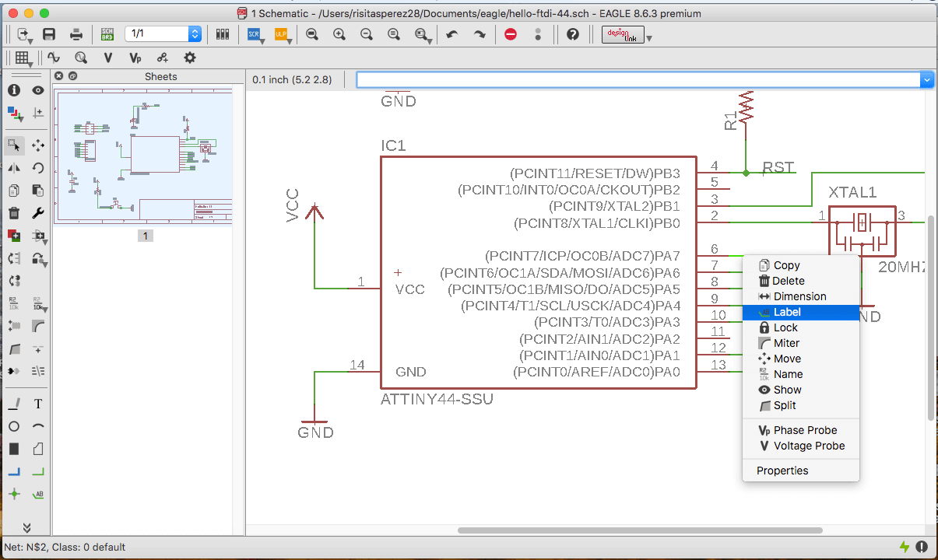The height and width of the screenshot is (560, 938).
Task: Click into the command line input field
Action: (x=638, y=79)
